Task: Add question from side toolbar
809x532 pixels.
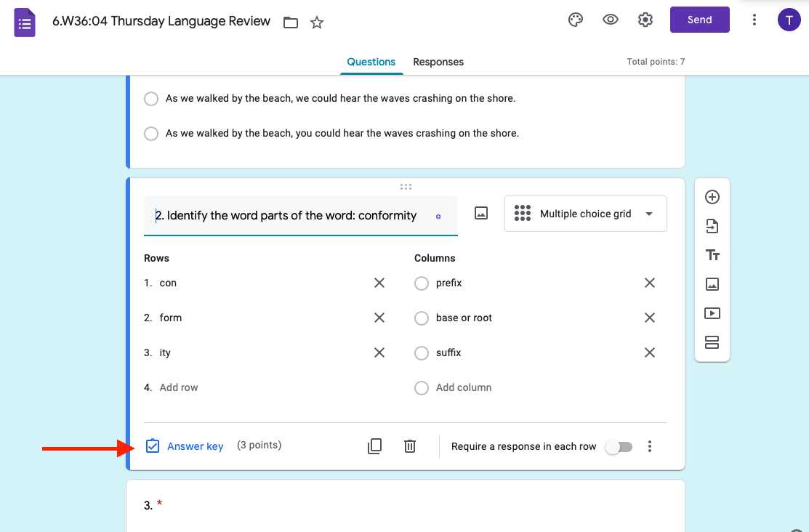Action: pos(712,197)
